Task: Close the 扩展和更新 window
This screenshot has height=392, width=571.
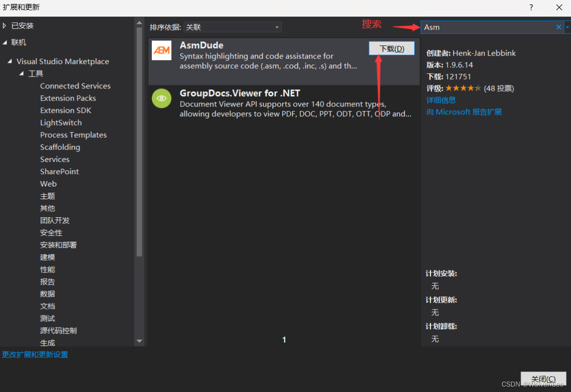Action: pyautogui.click(x=559, y=7)
